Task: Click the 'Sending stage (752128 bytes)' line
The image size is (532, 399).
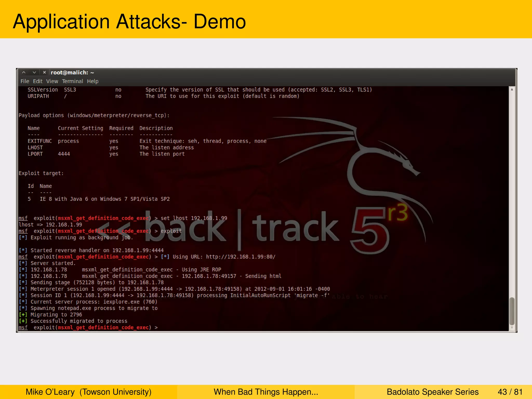Action: (91, 282)
